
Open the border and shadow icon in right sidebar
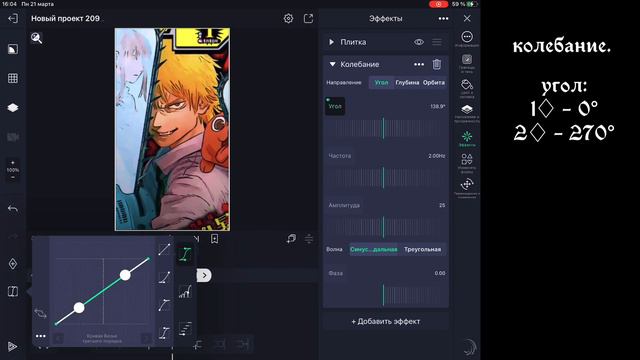(x=467, y=60)
